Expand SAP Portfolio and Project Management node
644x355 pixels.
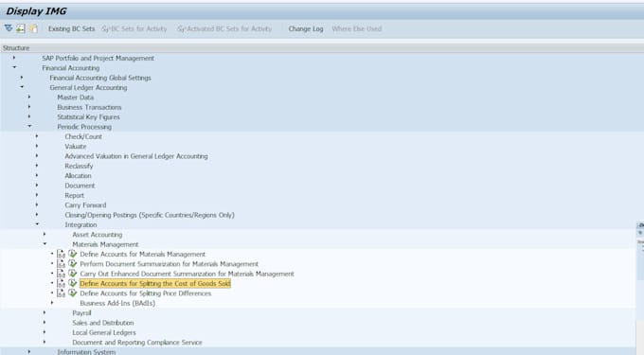(x=14, y=58)
